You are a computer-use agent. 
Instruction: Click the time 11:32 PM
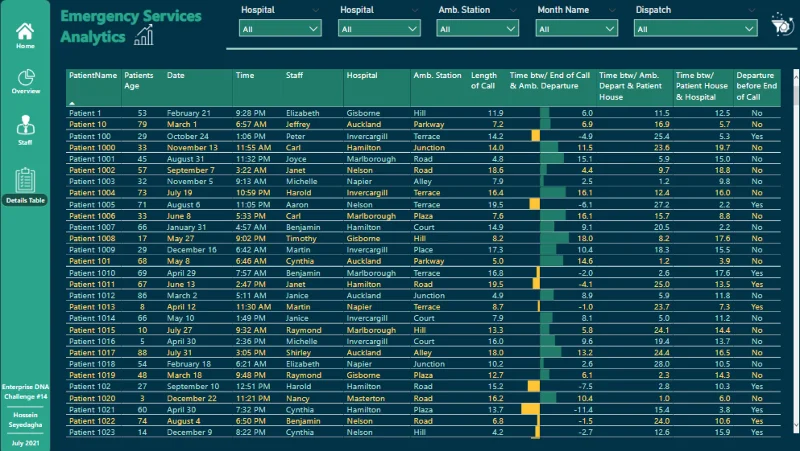(x=253, y=159)
